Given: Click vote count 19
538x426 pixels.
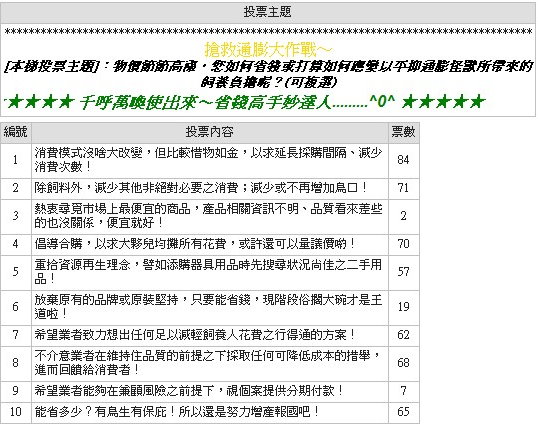Looking at the screenshot, I should (x=404, y=307).
